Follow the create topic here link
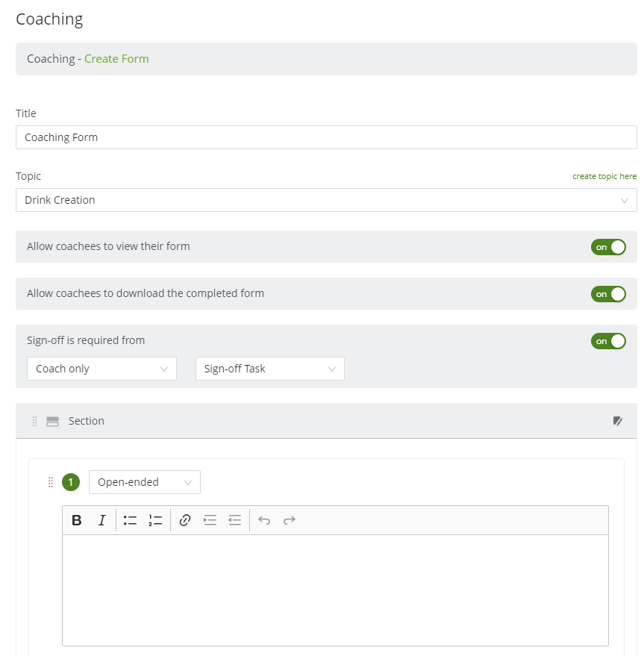Screen dimensions: 644x656 (x=604, y=176)
